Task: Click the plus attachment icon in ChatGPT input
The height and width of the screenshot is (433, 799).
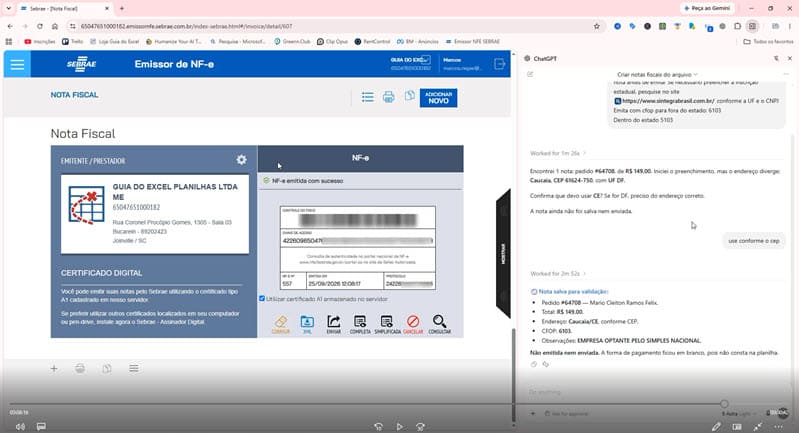Action: point(533,414)
